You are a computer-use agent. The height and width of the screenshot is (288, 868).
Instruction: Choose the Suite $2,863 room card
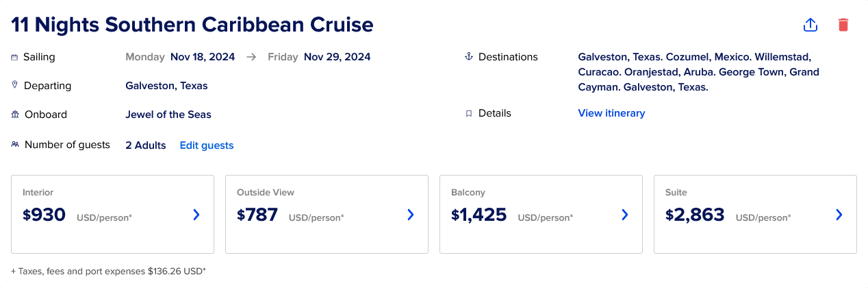pyautogui.click(x=755, y=214)
